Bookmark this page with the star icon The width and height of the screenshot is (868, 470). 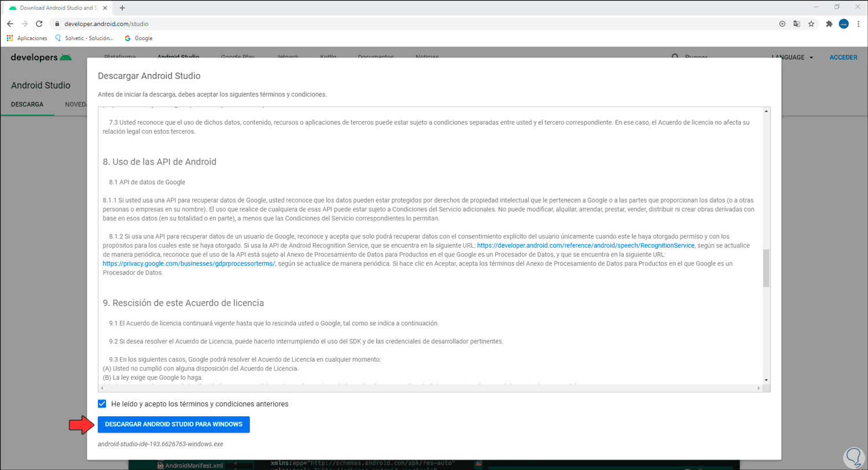point(811,24)
